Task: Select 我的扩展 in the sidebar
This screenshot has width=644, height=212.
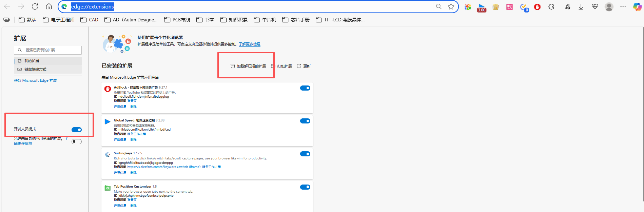Action: point(48,61)
